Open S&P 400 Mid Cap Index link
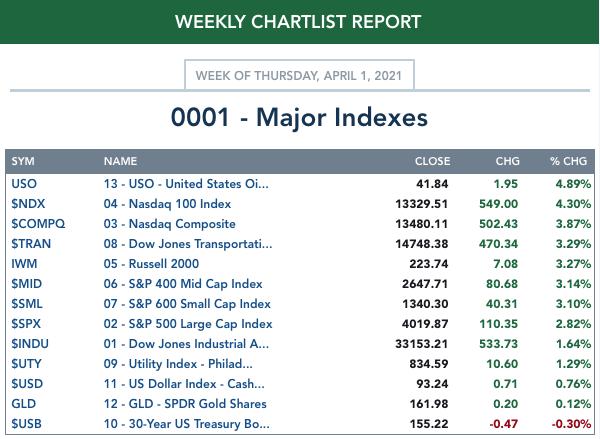The height and width of the screenshot is (439, 600). pyautogui.click(x=183, y=284)
